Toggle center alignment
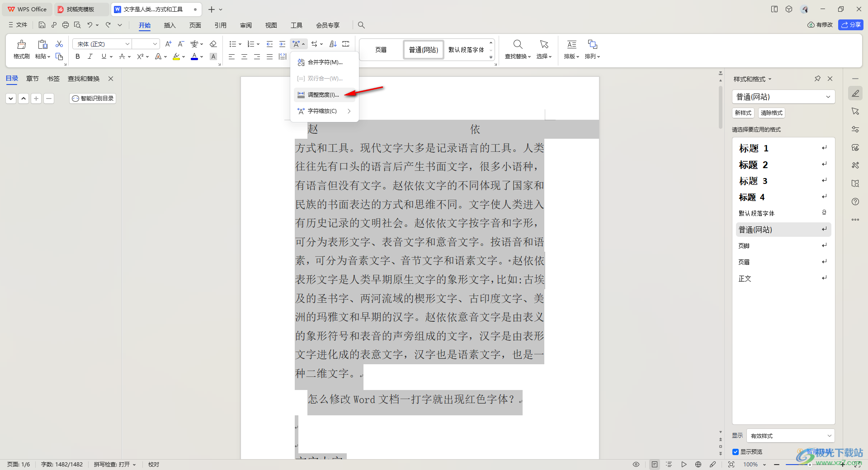Screen dimensions: 868x470 244,56
